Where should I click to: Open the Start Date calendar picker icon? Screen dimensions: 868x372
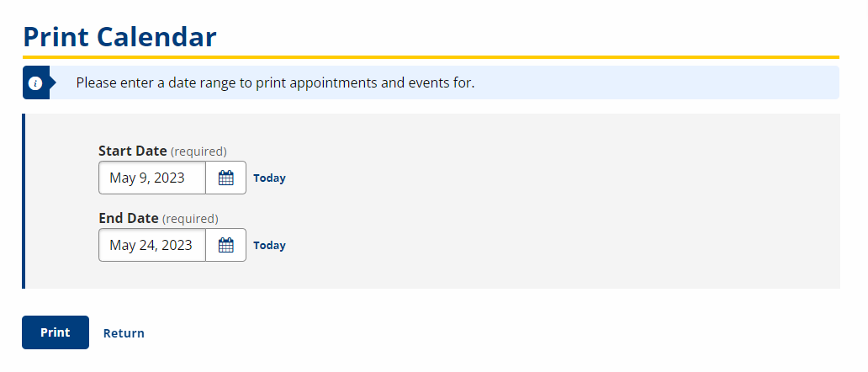[x=226, y=178]
